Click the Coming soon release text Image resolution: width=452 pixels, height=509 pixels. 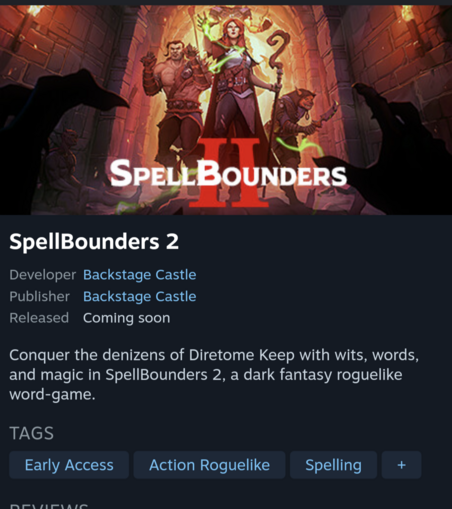127,318
